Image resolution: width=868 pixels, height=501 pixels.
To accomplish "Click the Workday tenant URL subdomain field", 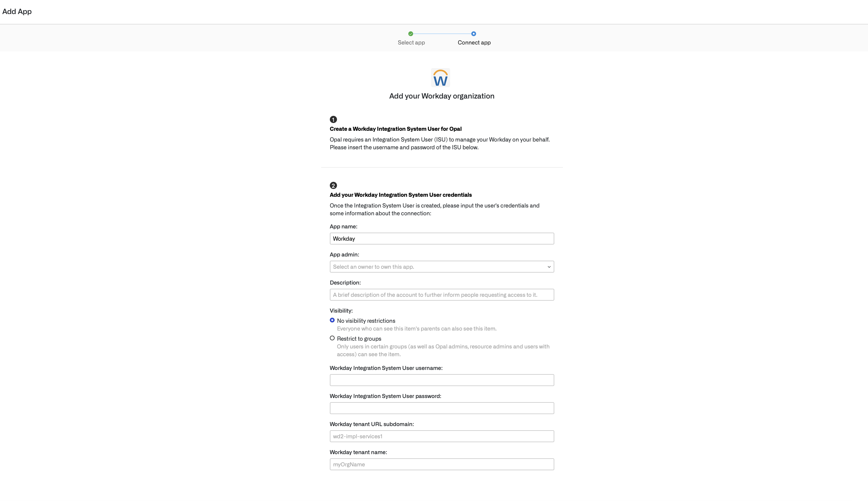I will [441, 436].
